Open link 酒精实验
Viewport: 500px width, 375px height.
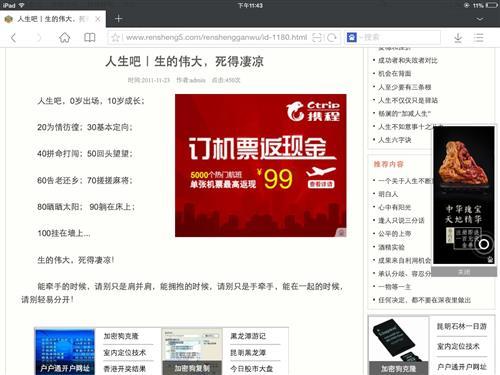coord(391,247)
